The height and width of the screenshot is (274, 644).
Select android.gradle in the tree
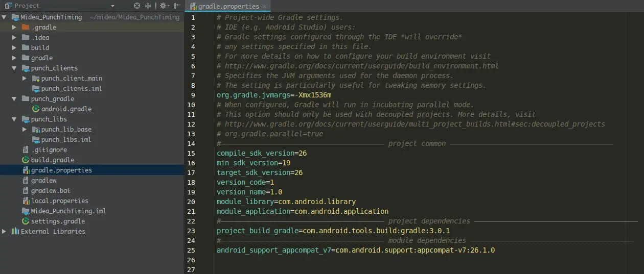pyautogui.click(x=66, y=109)
